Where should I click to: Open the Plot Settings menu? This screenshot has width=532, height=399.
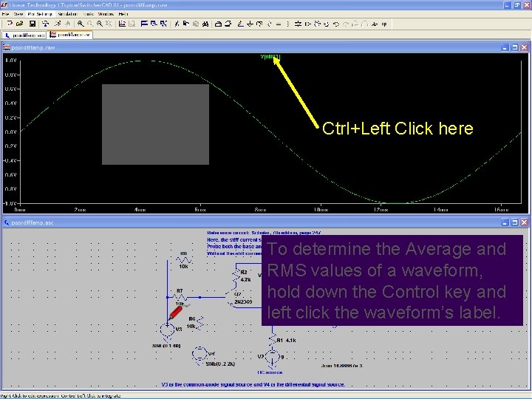[x=40, y=14]
